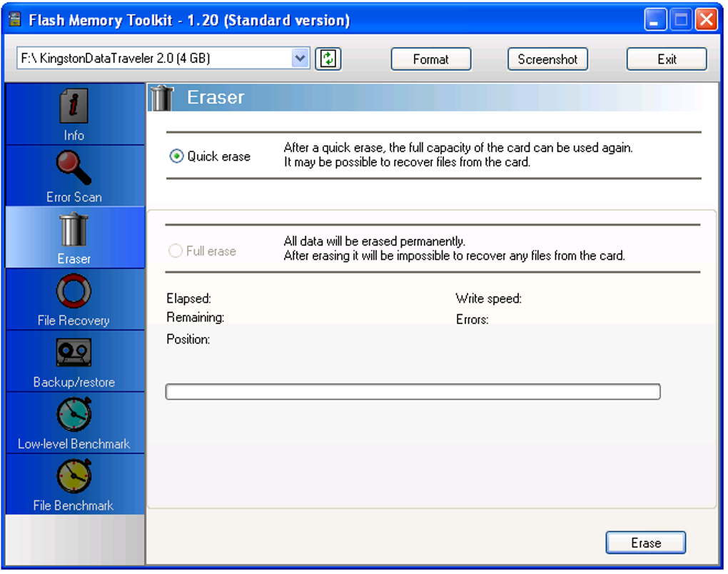Click the Format button
This screenshot has width=728, height=574.
431,59
